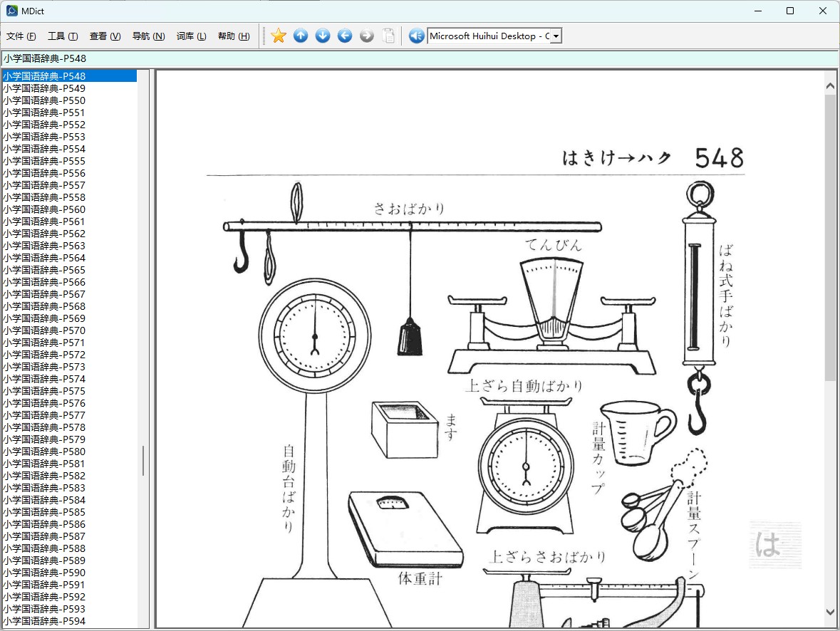Click the entry list scrollbar thumb

[x=143, y=461]
